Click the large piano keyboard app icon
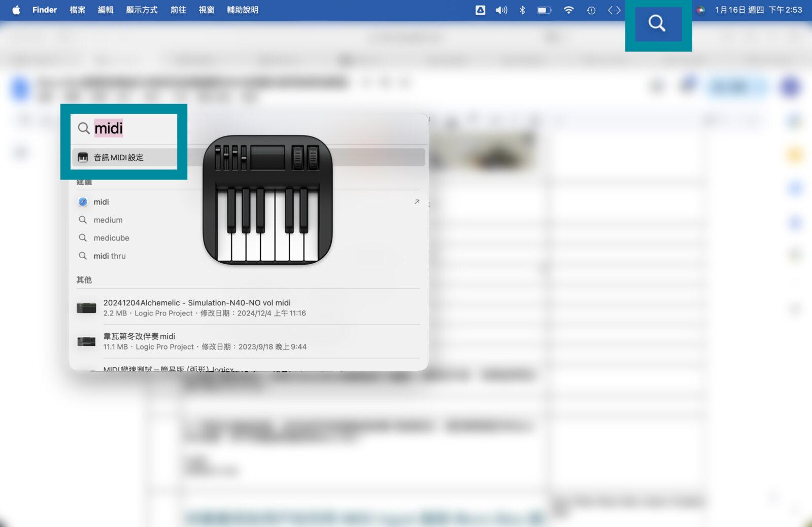812x527 pixels. [x=267, y=199]
